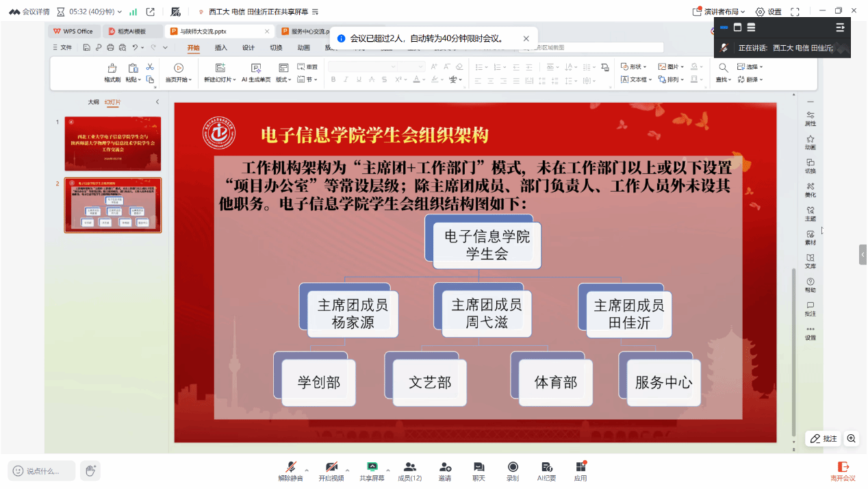Click the red 离开会议 button
Image resolution: width=868 pixels, height=489 pixels.
tap(843, 470)
